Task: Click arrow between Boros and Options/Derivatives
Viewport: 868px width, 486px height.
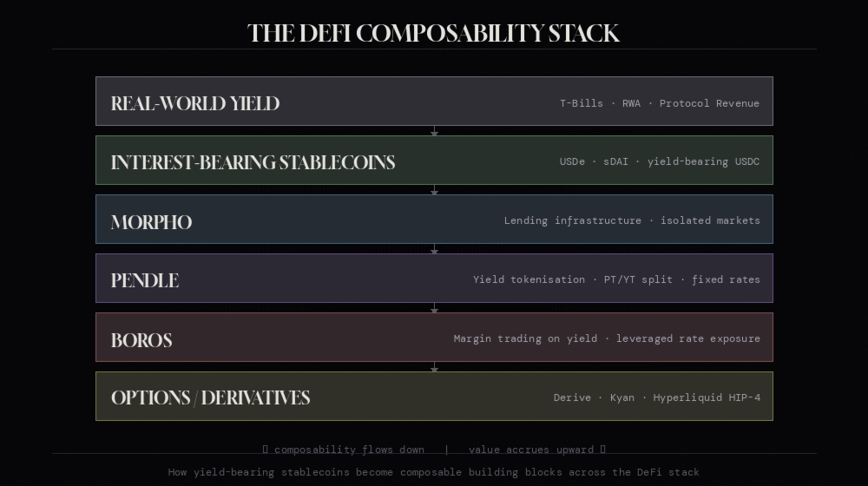Action: [435, 367]
